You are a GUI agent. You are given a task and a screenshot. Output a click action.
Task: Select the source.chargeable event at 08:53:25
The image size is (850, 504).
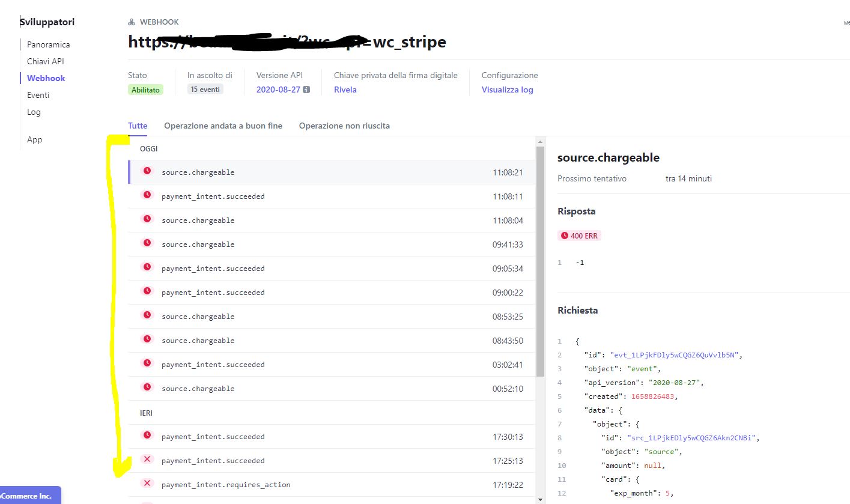pyautogui.click(x=332, y=316)
